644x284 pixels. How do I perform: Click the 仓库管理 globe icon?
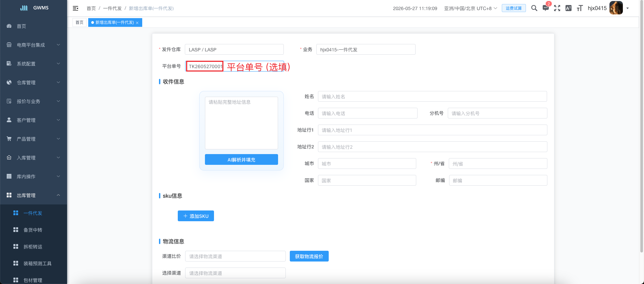coord(9,82)
